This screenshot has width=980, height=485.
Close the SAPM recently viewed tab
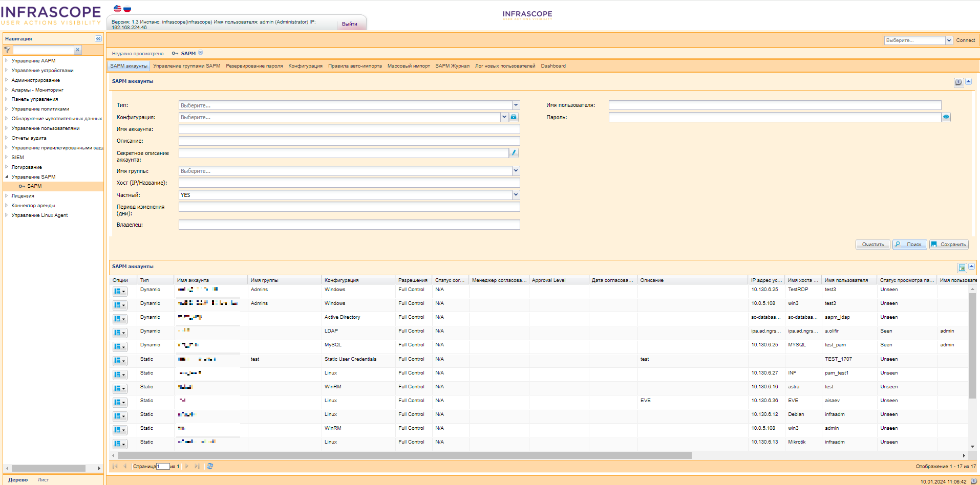pos(201,53)
